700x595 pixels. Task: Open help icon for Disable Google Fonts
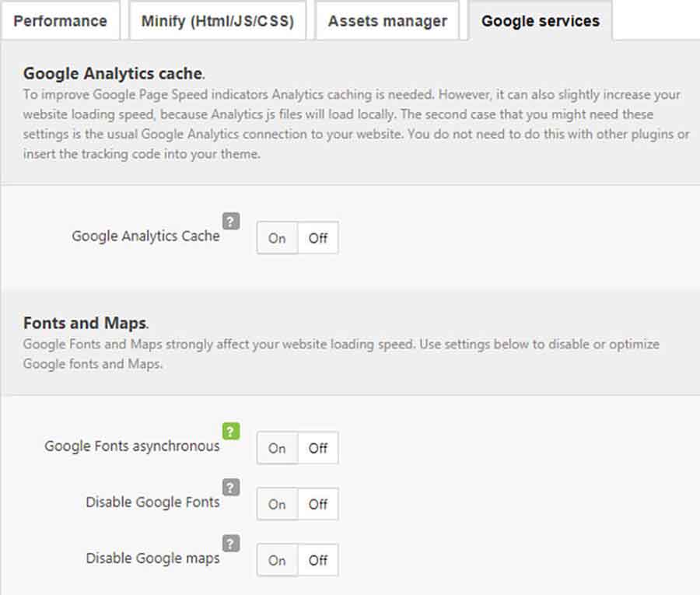click(x=231, y=487)
